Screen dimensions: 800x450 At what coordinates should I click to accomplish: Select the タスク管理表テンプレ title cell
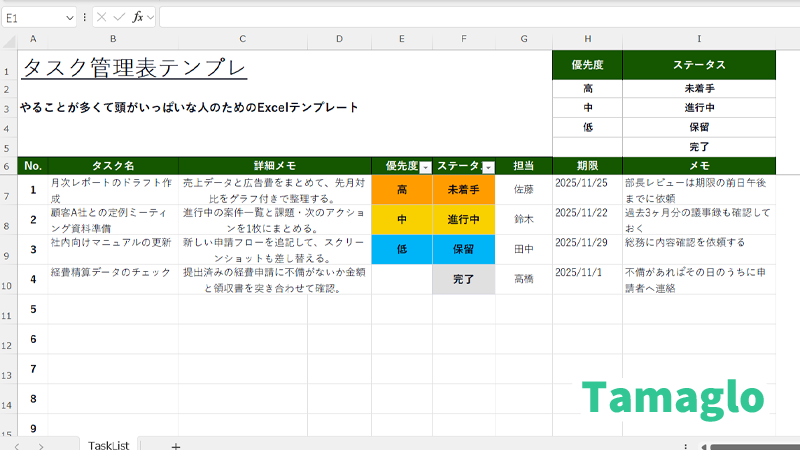point(134,69)
